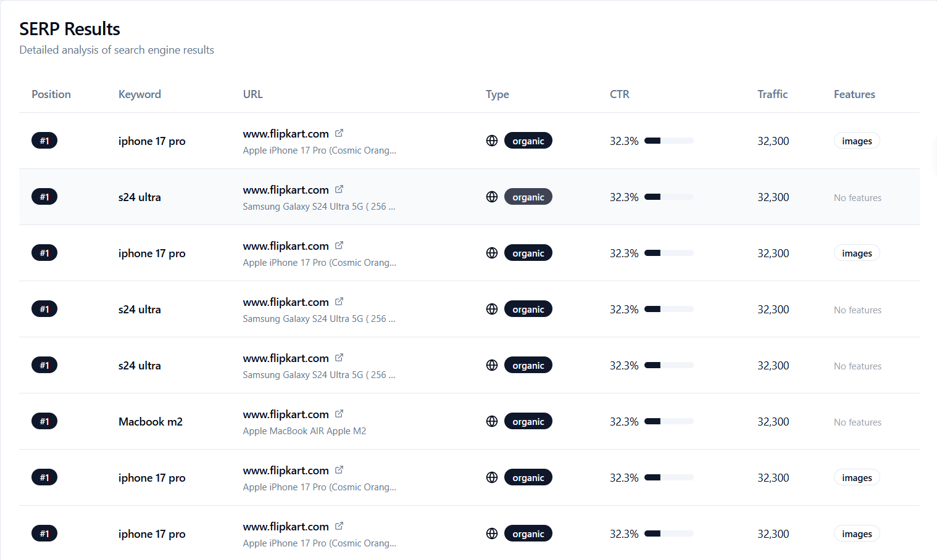This screenshot has width=937, height=560.
Task: Select the highlighted organic badge on the s24 ultra row
Action: tap(528, 196)
